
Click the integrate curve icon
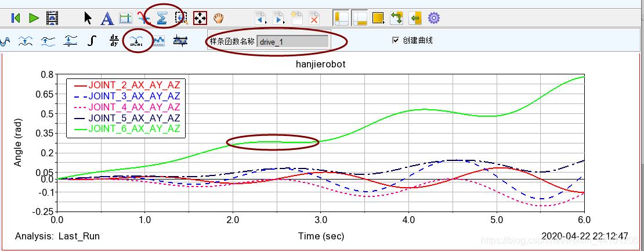tap(91, 41)
